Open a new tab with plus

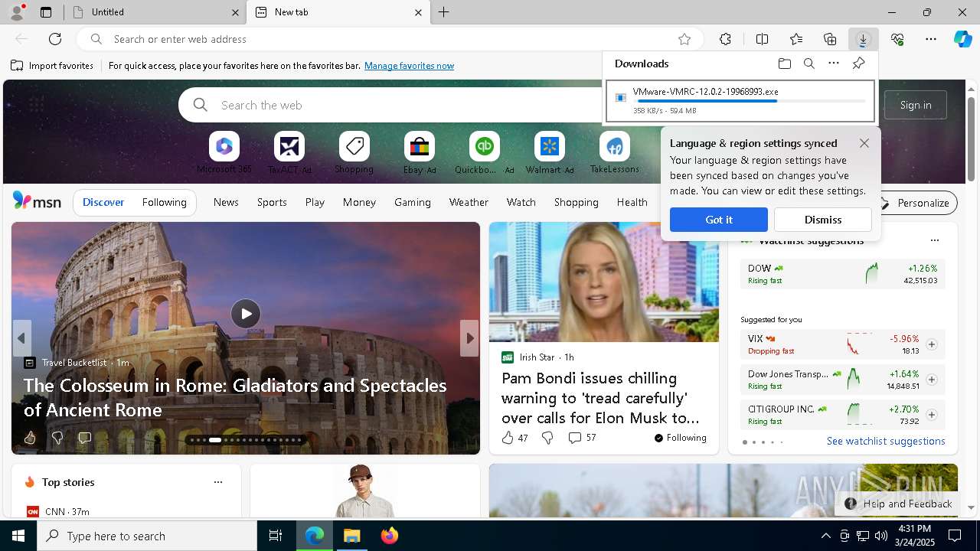click(x=444, y=12)
